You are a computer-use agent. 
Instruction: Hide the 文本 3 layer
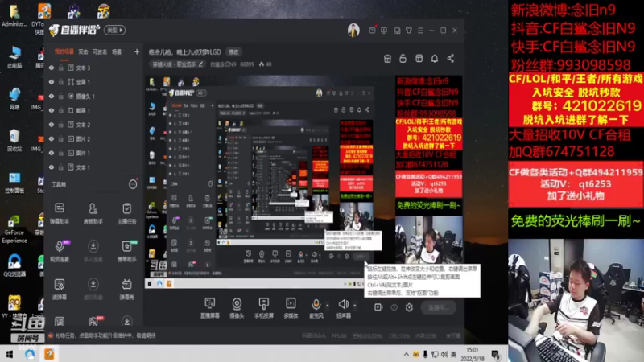pos(52,68)
